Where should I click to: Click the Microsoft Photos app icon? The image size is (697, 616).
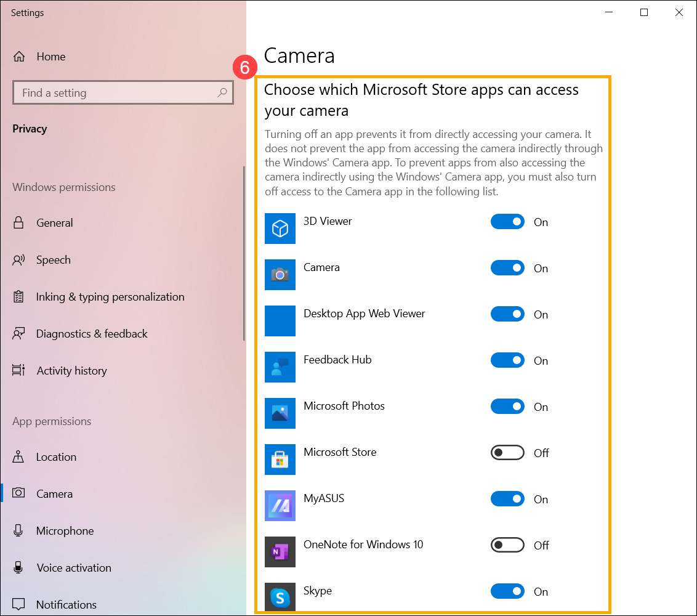pyautogui.click(x=280, y=413)
